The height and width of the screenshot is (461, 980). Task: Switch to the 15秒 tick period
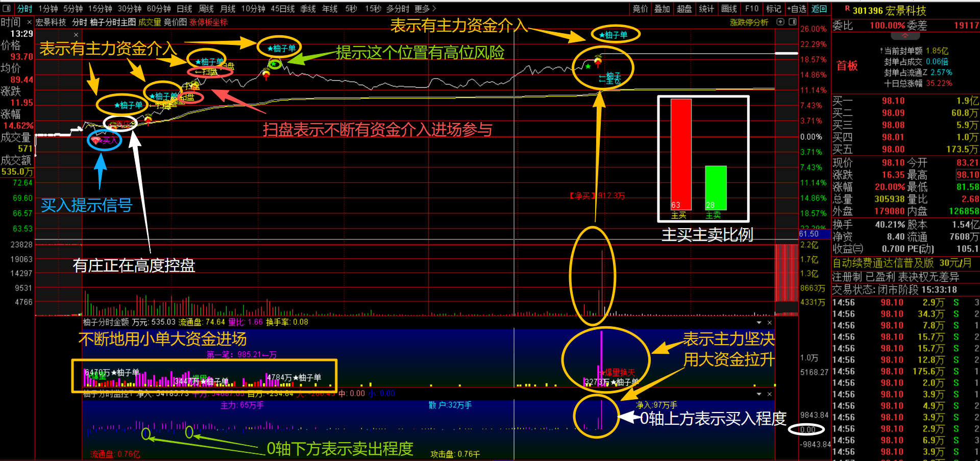click(373, 9)
